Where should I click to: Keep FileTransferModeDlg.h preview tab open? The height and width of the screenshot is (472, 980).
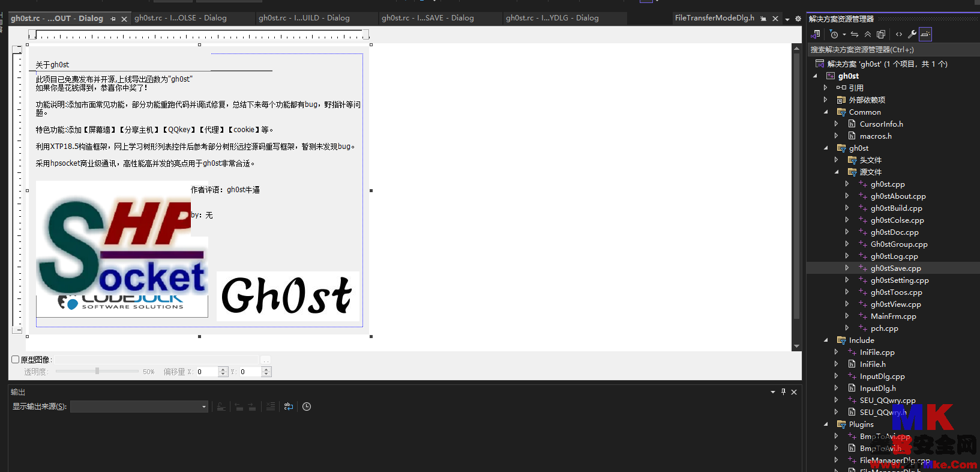click(x=763, y=19)
